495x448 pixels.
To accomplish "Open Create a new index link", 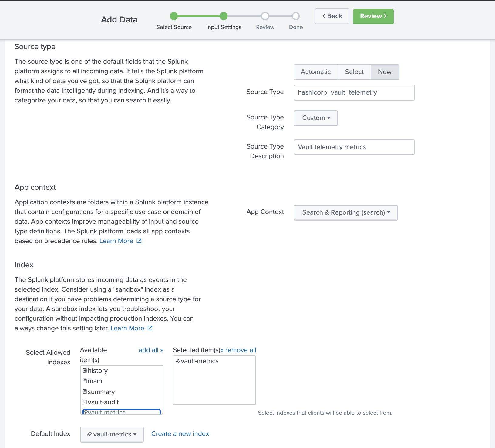I will coord(180,433).
